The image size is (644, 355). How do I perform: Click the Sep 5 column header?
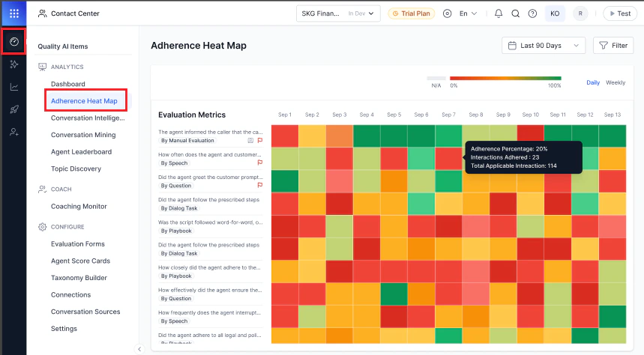394,115
